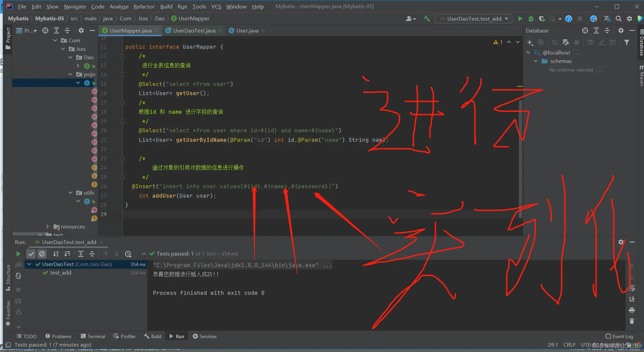644x352 pixels.
Task: Start debugging with the Debug icon
Action: pyautogui.click(x=531, y=19)
